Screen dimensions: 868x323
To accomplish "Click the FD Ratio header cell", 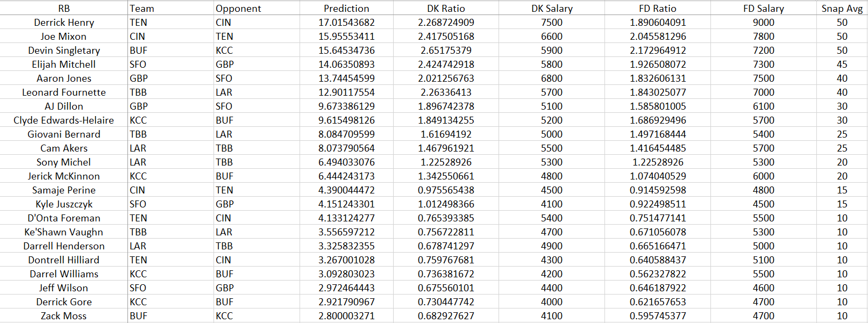I will [x=658, y=8].
